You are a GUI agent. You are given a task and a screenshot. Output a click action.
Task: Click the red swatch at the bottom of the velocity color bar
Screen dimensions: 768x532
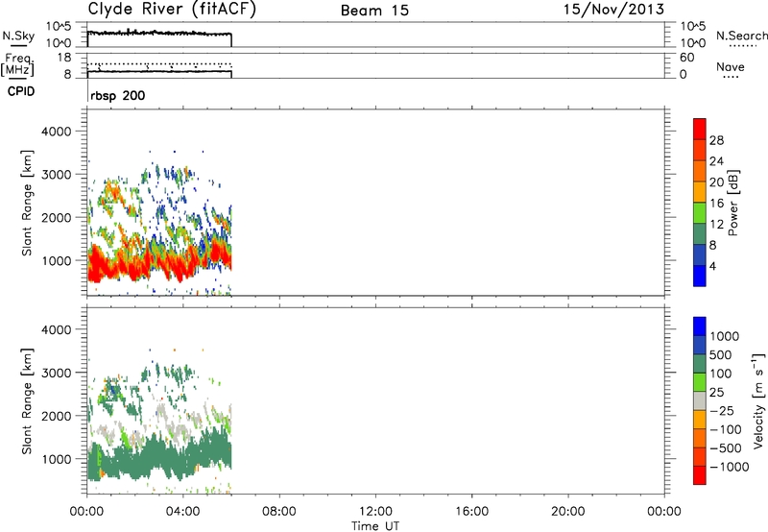(x=700, y=475)
